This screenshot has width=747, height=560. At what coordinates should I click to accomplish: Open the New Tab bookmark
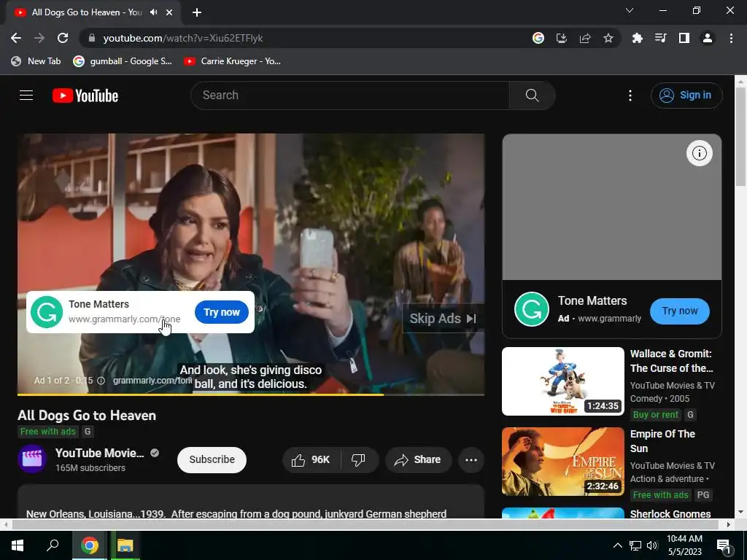(x=36, y=61)
